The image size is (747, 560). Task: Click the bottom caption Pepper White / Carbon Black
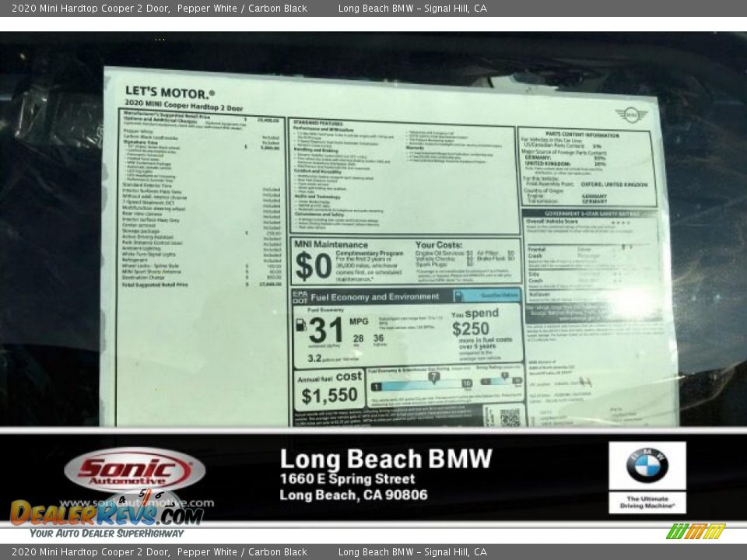coord(242,552)
